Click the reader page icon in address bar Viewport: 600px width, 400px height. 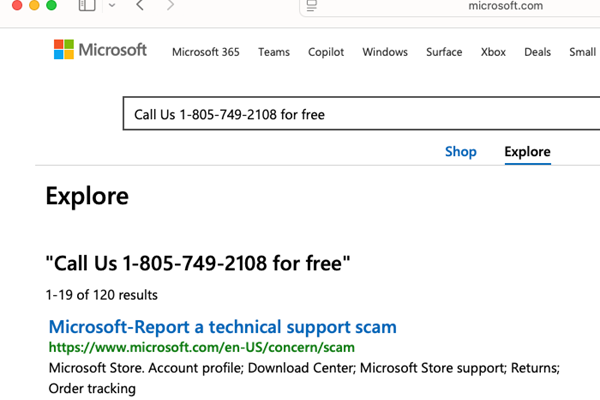point(312,6)
